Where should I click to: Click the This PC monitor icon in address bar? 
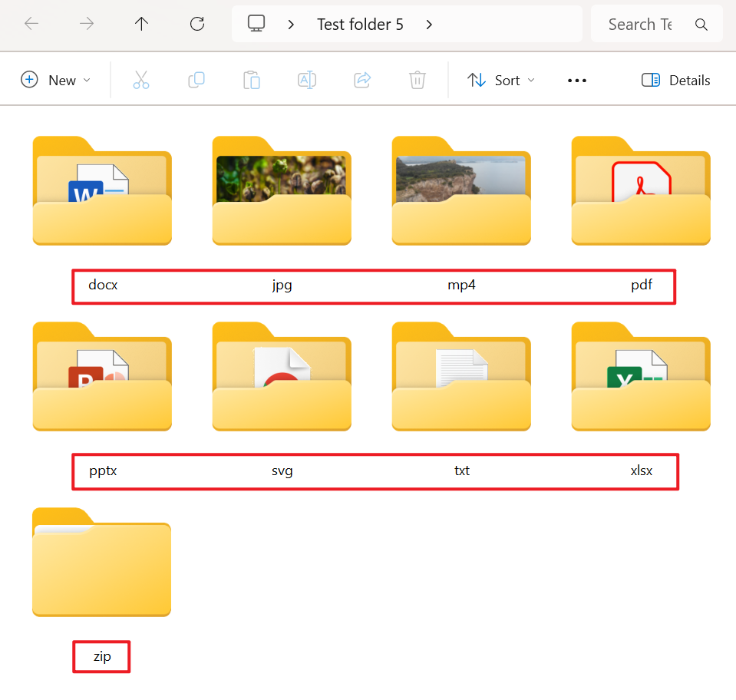(256, 24)
